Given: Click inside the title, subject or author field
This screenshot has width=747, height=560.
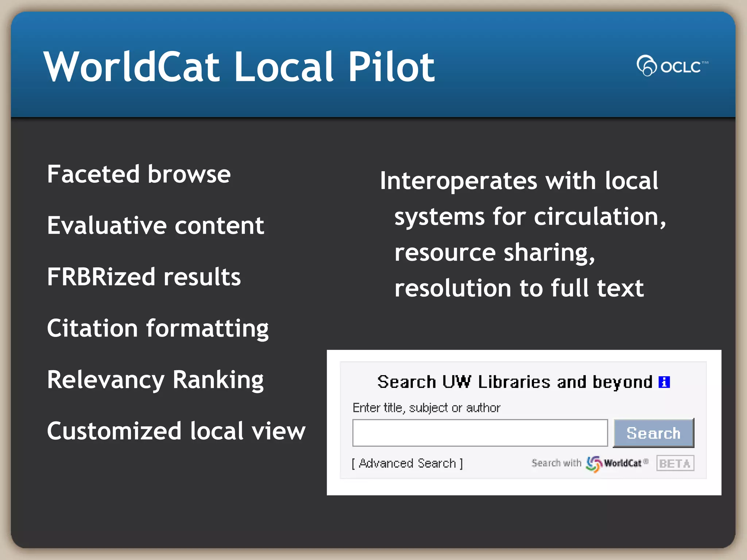Looking at the screenshot, I should click(x=480, y=433).
